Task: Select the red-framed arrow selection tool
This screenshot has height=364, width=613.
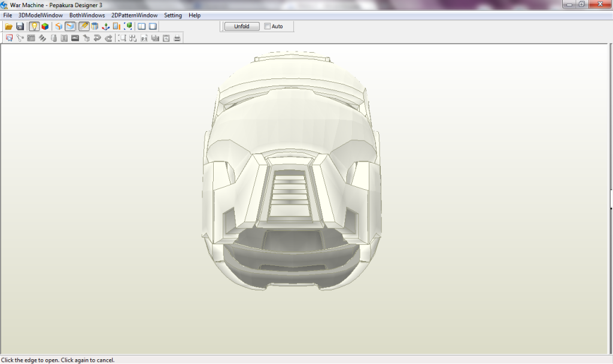Action: coord(9,38)
